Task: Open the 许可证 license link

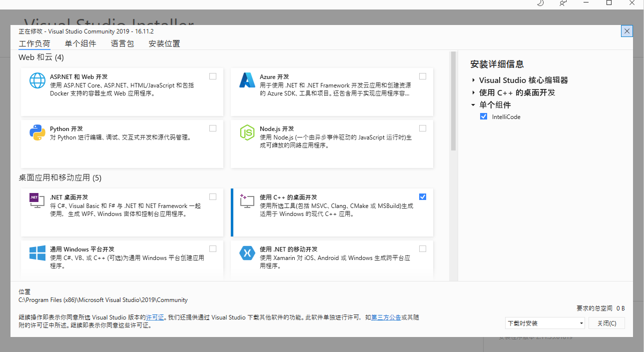Action: tap(155, 317)
